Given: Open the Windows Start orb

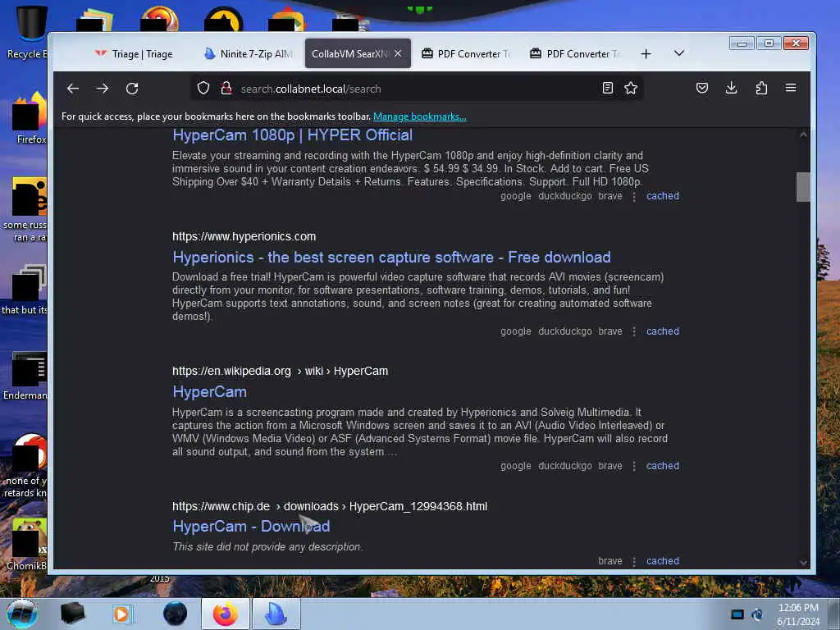Looking at the screenshot, I should (x=22, y=614).
